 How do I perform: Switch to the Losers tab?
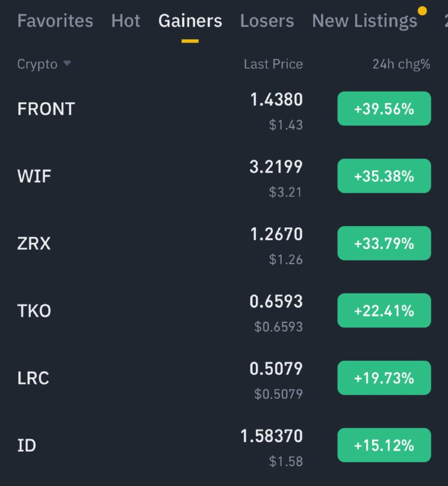267,21
